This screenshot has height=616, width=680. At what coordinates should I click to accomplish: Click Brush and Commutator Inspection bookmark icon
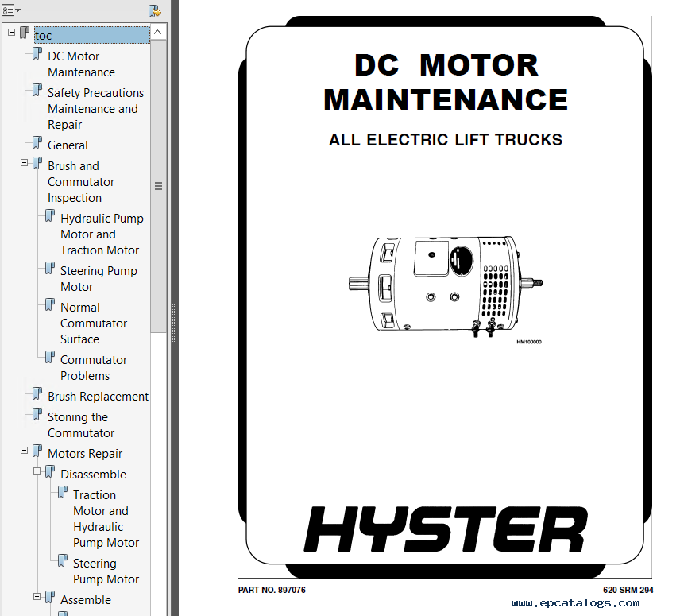pyautogui.click(x=37, y=164)
